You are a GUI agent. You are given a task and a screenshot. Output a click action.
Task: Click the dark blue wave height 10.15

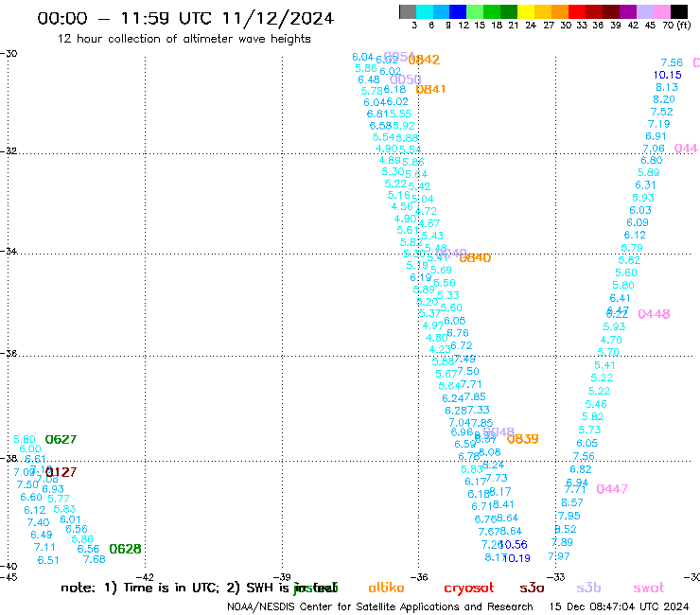(x=668, y=75)
